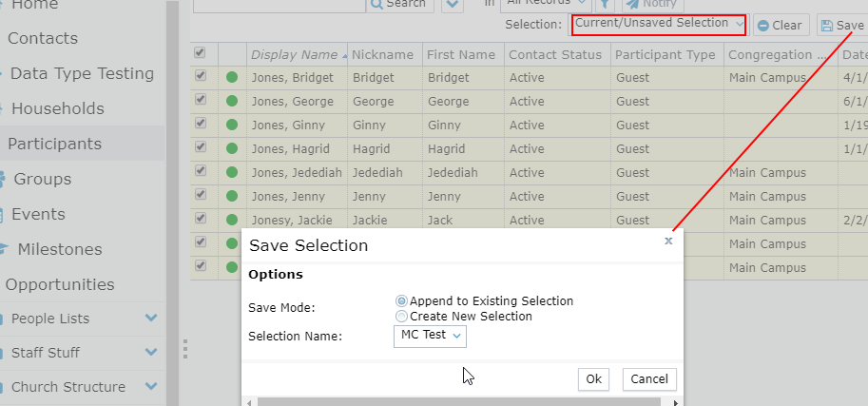Uncheck the Jones, George row checkbox
This screenshot has height=406, width=868.
(x=201, y=100)
